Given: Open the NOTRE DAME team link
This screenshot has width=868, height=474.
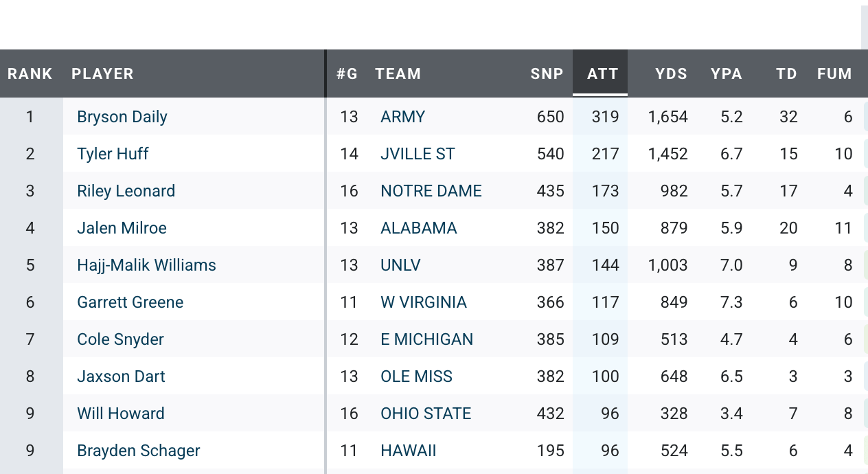Looking at the screenshot, I should 431,191.
